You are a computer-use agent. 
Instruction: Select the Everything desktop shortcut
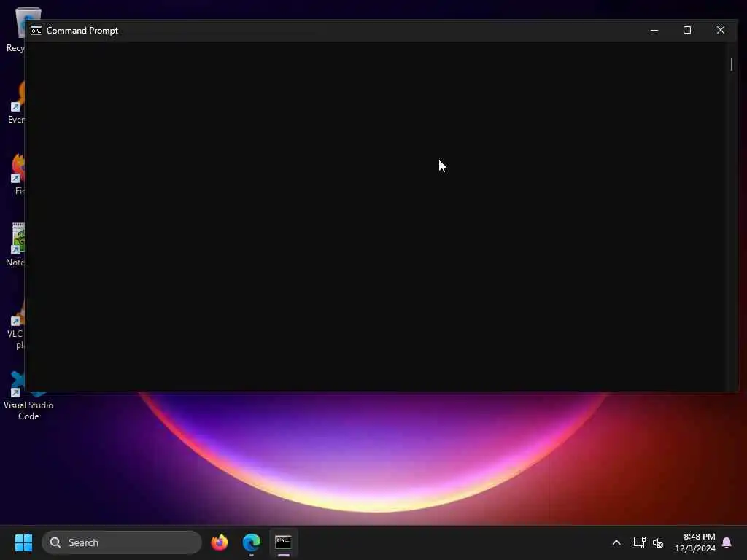point(18,102)
